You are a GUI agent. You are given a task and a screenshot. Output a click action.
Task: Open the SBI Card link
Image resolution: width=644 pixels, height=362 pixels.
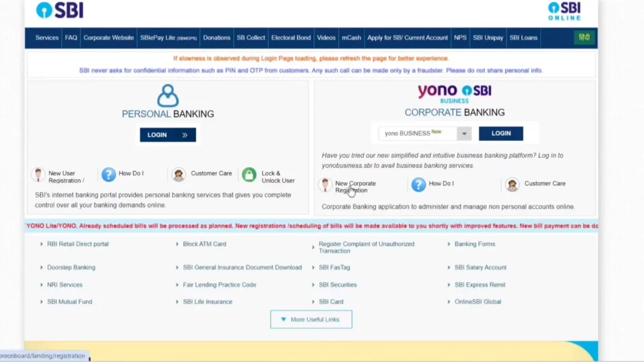click(331, 302)
